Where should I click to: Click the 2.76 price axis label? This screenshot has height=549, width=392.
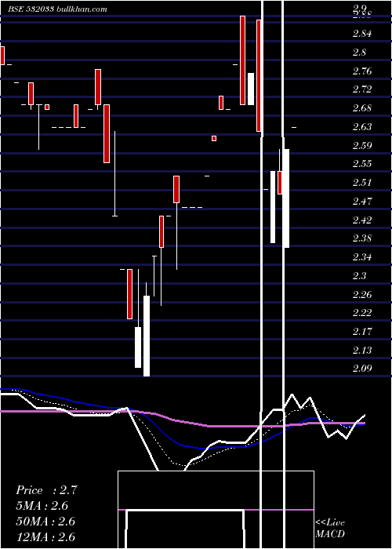(x=362, y=71)
